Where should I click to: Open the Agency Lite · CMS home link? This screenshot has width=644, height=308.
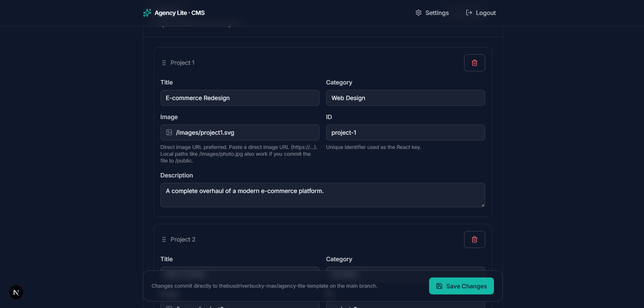[x=174, y=13]
